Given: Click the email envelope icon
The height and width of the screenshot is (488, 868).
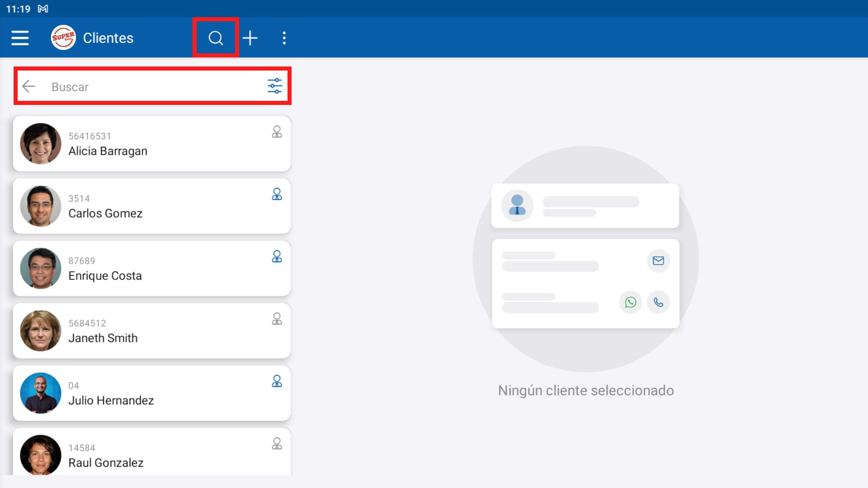Looking at the screenshot, I should click(x=659, y=261).
